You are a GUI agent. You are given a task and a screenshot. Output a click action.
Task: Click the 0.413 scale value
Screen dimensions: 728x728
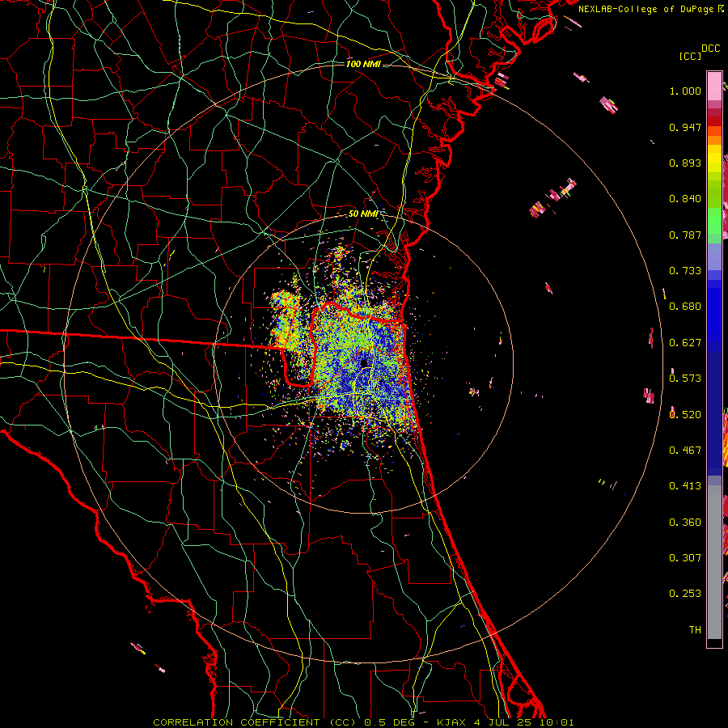click(685, 486)
